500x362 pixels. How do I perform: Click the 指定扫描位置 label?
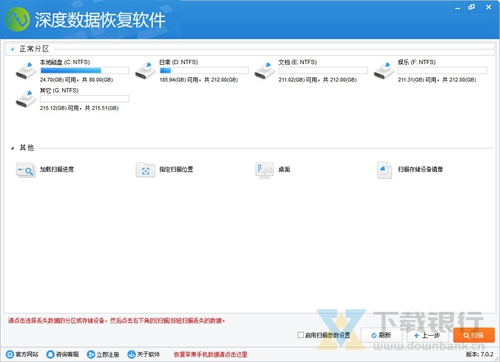tap(176, 170)
